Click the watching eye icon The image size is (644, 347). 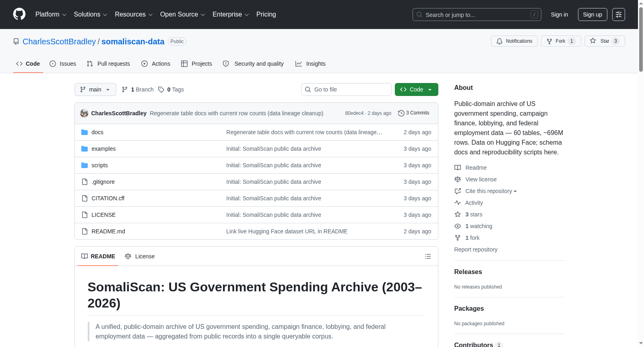(458, 226)
